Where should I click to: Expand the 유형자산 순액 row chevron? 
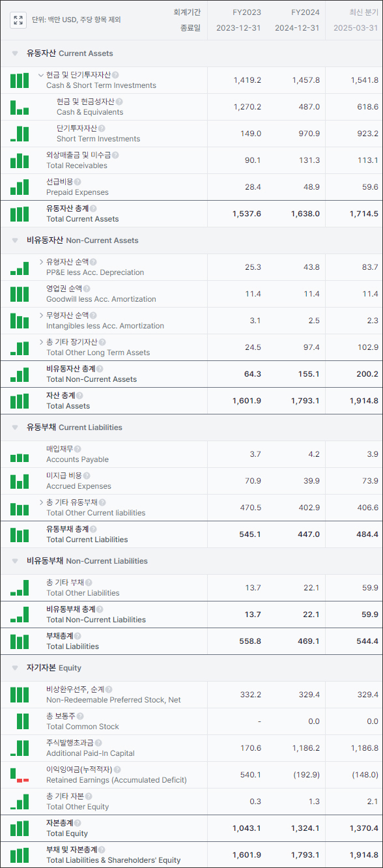point(42,262)
